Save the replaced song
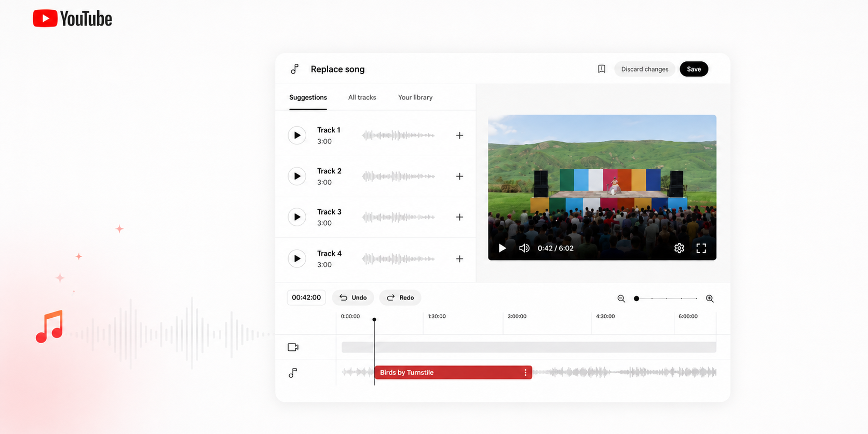This screenshot has height=434, width=868. pyautogui.click(x=694, y=69)
